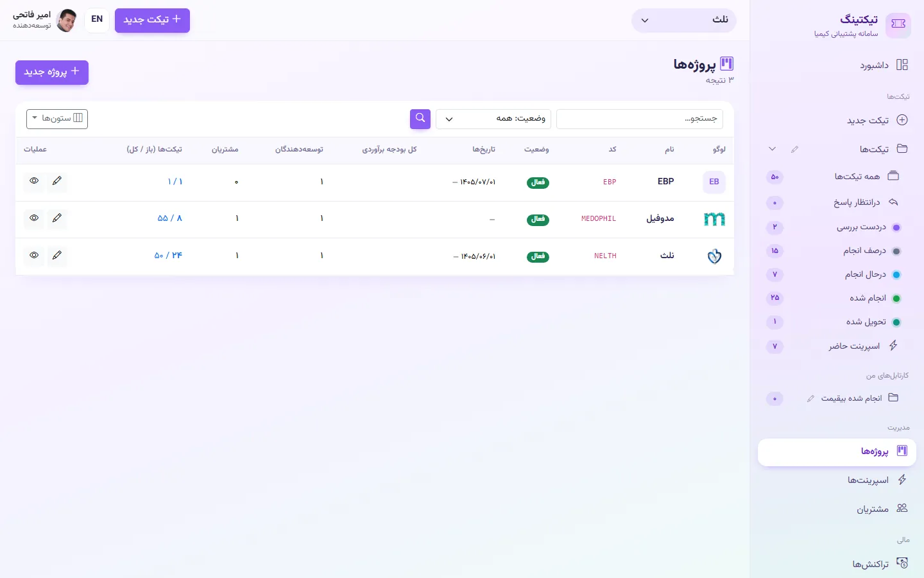The image size is (924, 578).
Task: Open the ستون‌ها columns dropdown
Action: coord(57,119)
